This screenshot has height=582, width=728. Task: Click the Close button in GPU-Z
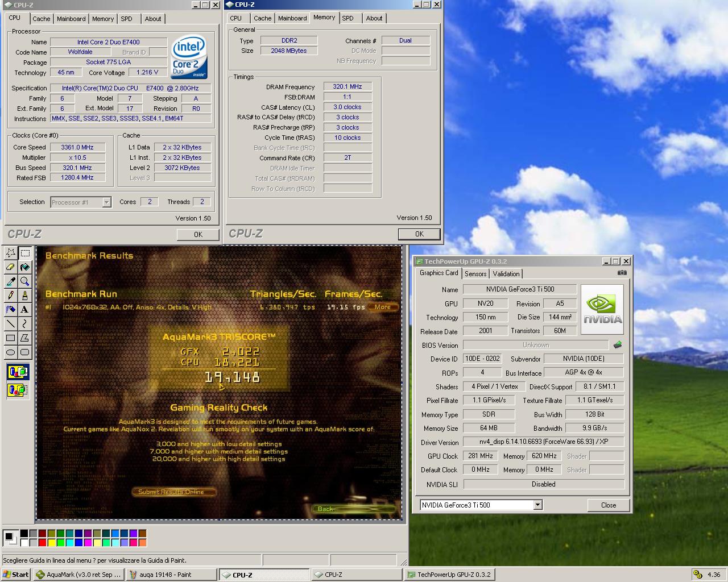(609, 505)
